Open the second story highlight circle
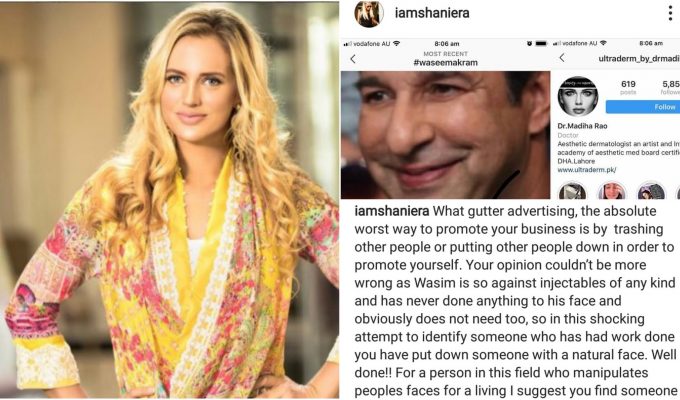 [x=611, y=191]
